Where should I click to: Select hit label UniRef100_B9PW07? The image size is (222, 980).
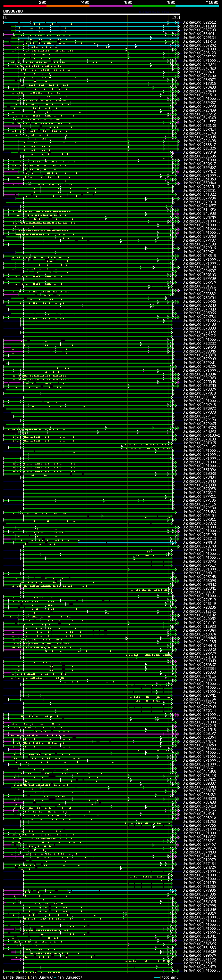pyautogui.click(x=199, y=168)
